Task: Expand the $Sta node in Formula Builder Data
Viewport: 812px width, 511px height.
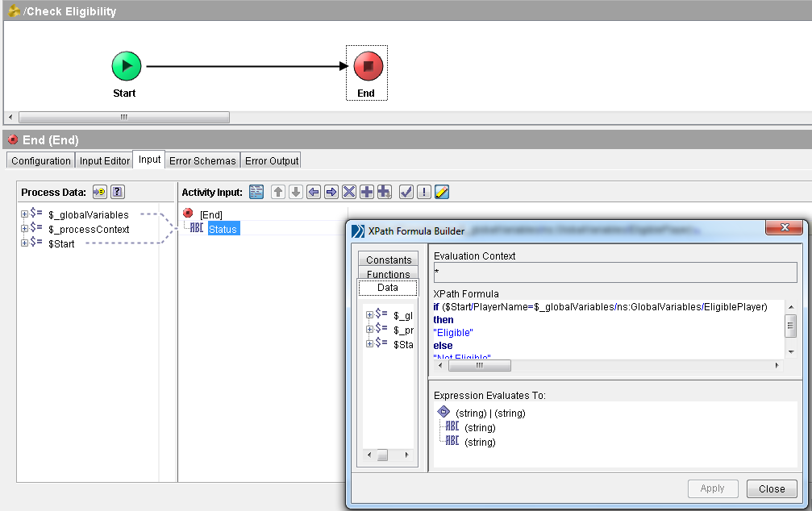Action: pyautogui.click(x=369, y=344)
